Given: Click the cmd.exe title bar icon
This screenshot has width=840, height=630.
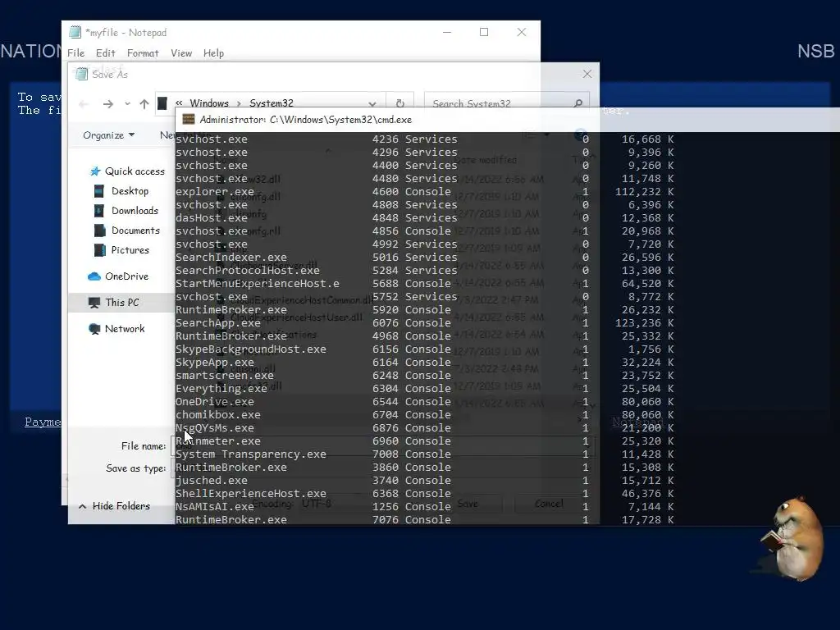Looking at the screenshot, I should click(189, 119).
